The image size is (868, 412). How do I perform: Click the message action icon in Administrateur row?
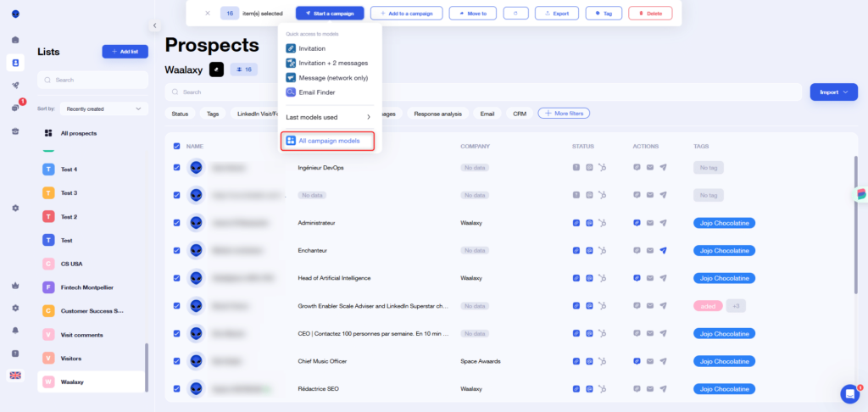click(637, 223)
